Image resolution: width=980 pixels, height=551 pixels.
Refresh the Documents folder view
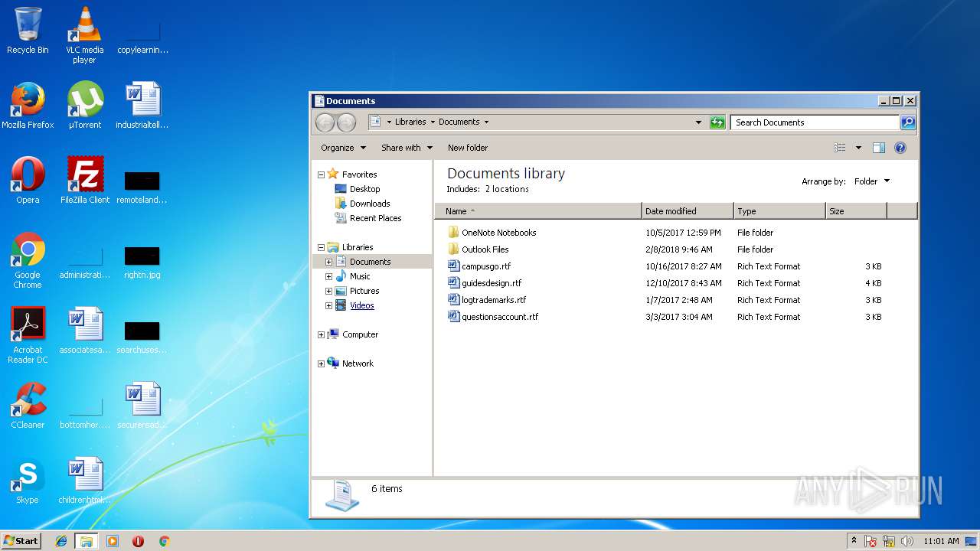pos(717,122)
